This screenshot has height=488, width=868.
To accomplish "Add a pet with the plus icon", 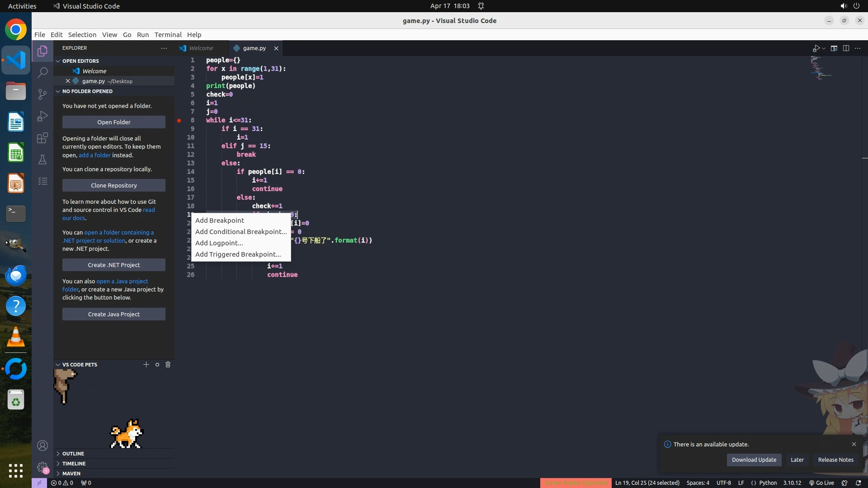I will tap(146, 365).
